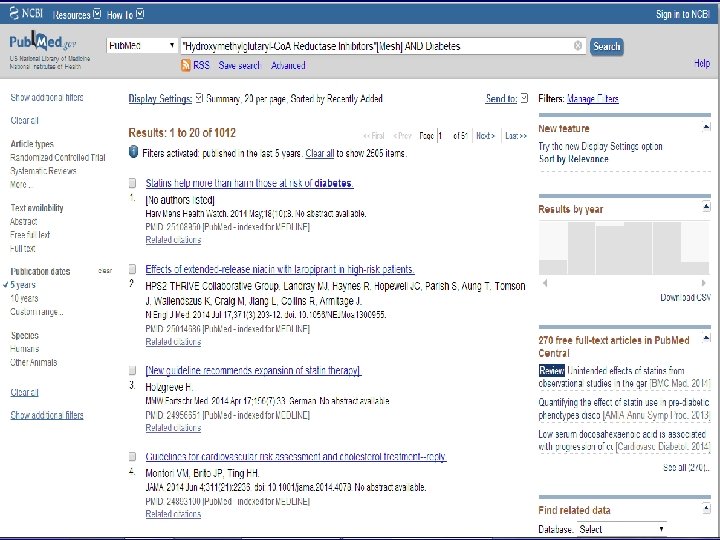720x540 pixels.
Task: Filter by Systematic Reviews
Action: tap(43, 171)
